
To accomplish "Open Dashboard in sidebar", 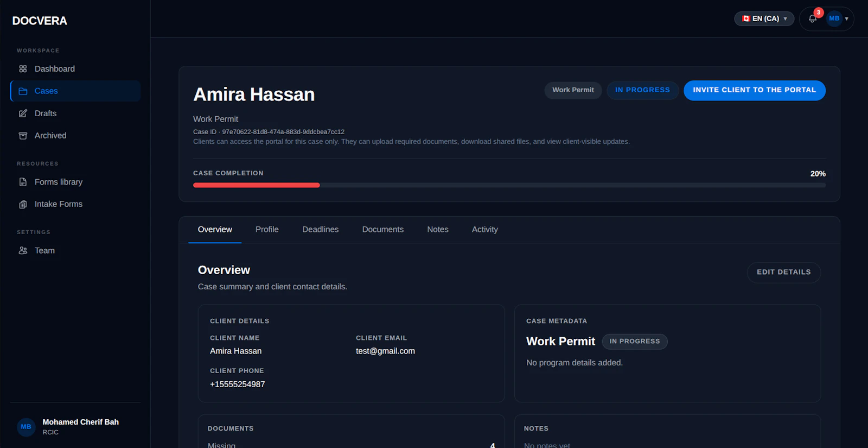I will pos(75,69).
